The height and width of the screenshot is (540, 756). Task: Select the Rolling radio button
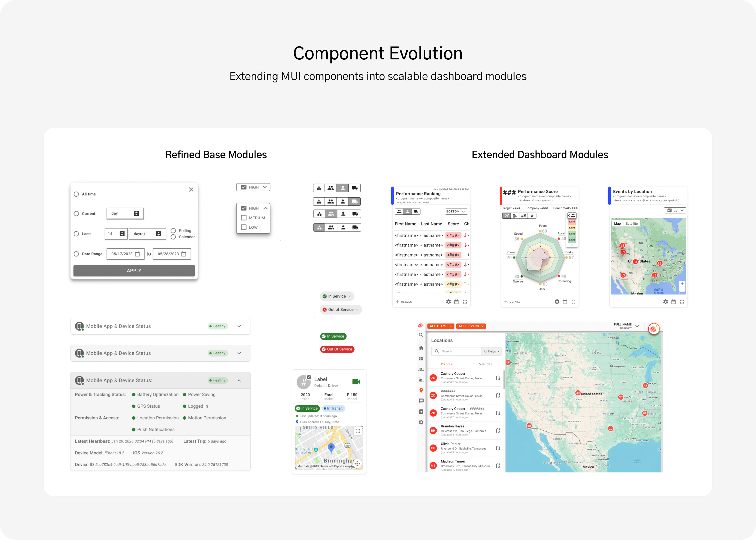click(173, 231)
